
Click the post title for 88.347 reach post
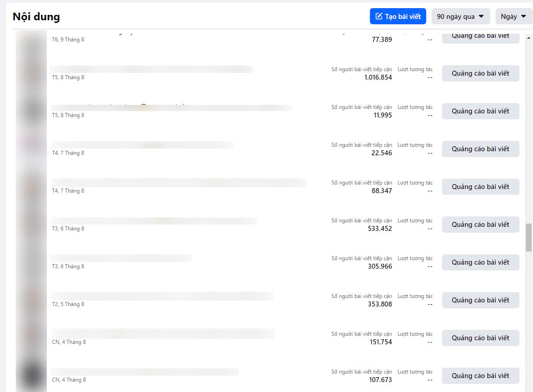[x=178, y=183]
